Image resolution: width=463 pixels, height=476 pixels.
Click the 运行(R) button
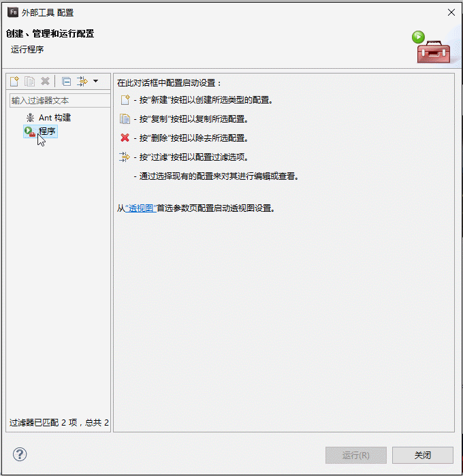(356, 455)
